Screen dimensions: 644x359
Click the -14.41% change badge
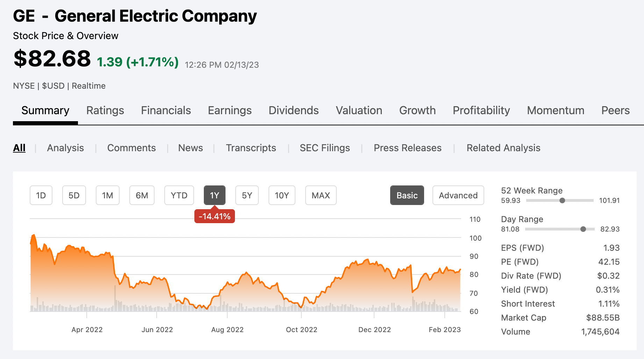pyautogui.click(x=214, y=217)
